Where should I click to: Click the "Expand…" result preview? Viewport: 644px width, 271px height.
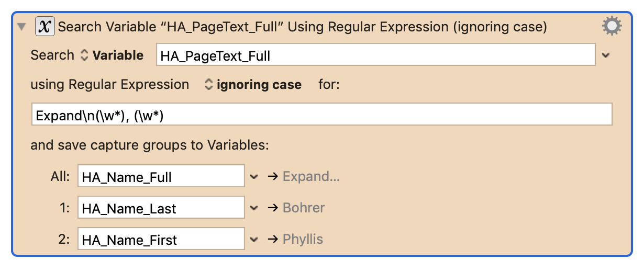pyautogui.click(x=311, y=177)
